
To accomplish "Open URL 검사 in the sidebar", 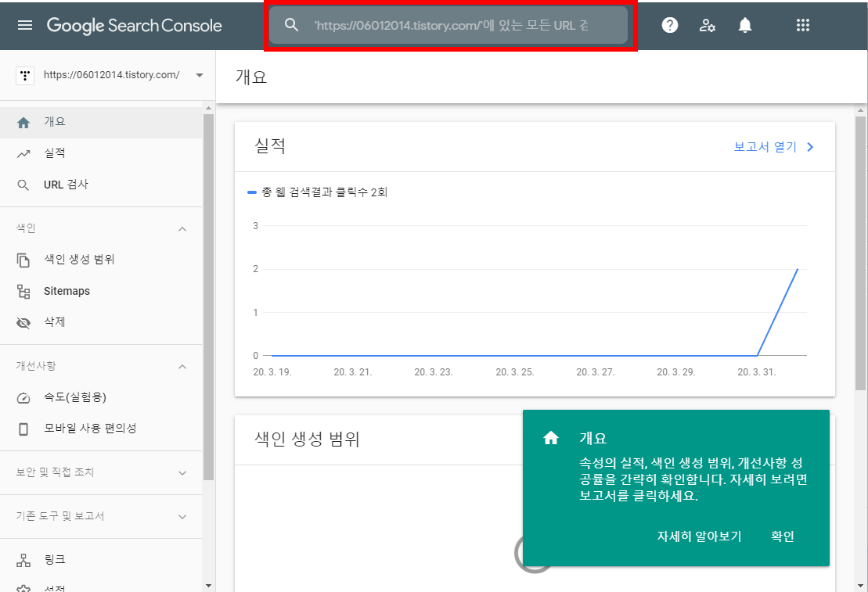I will (x=101, y=185).
